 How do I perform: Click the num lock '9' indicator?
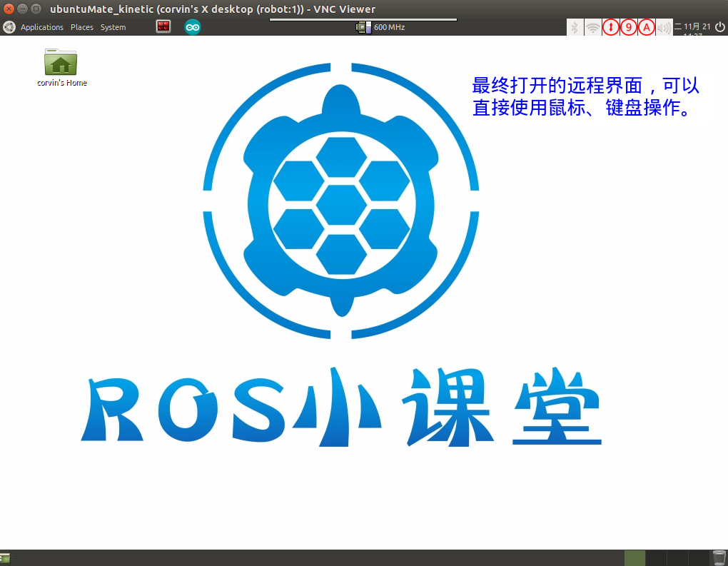coord(628,27)
